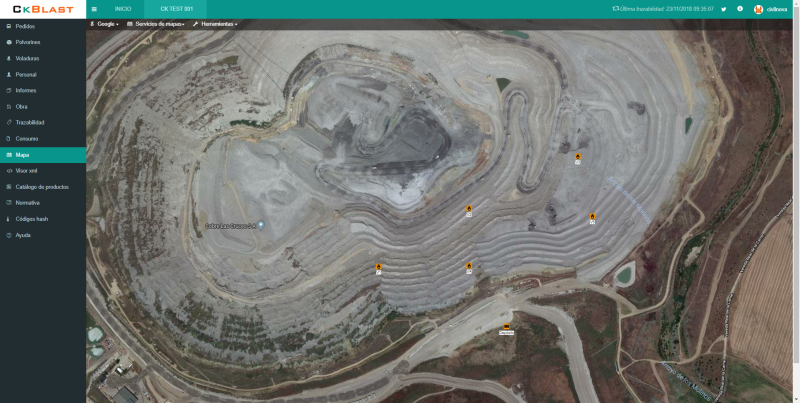800x403 pixels.
Task: Select Códigos hash in the sidebar
Action: click(x=32, y=219)
